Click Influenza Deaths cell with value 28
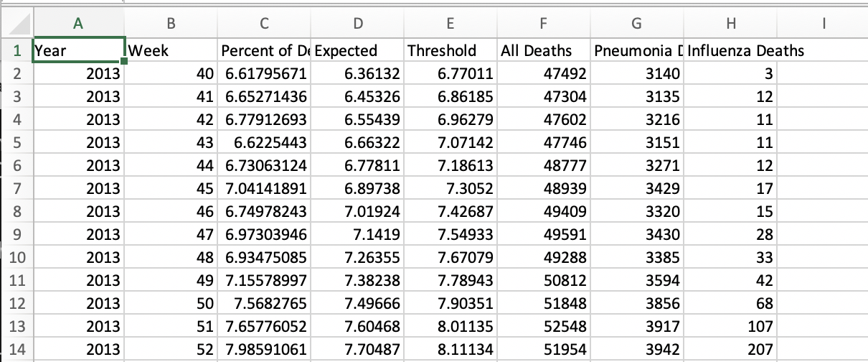The image size is (868, 362). tap(730, 235)
